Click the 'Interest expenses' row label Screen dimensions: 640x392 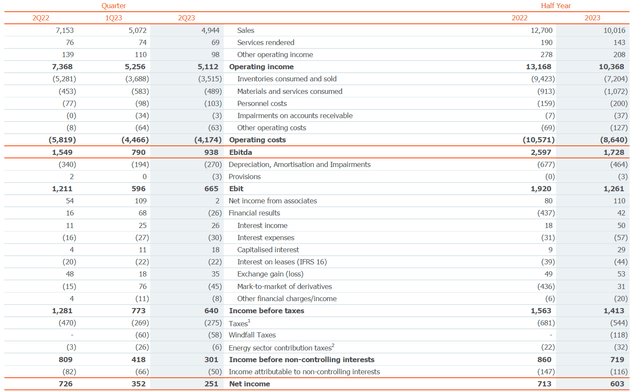pos(266,238)
